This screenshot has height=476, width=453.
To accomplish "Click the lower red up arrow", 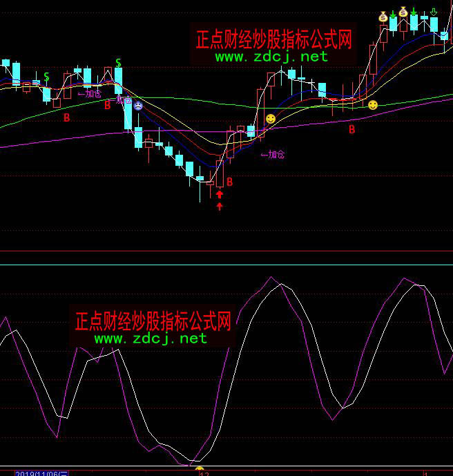I will (x=220, y=206).
